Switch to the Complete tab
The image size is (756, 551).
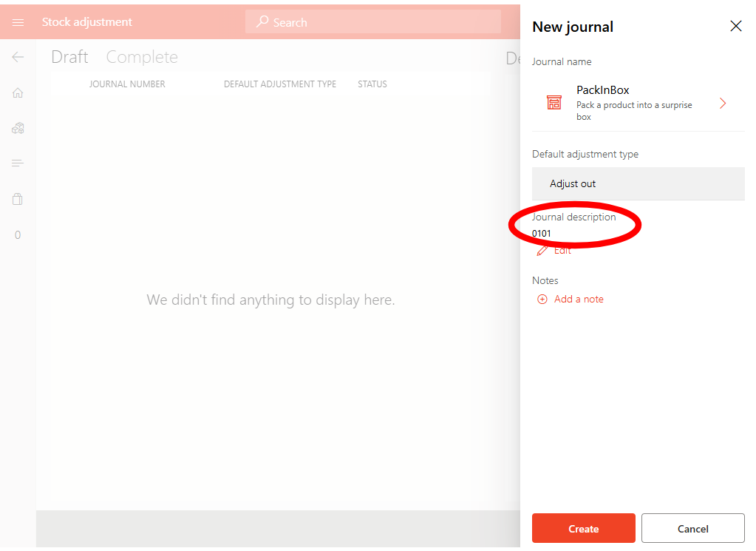[x=142, y=57]
